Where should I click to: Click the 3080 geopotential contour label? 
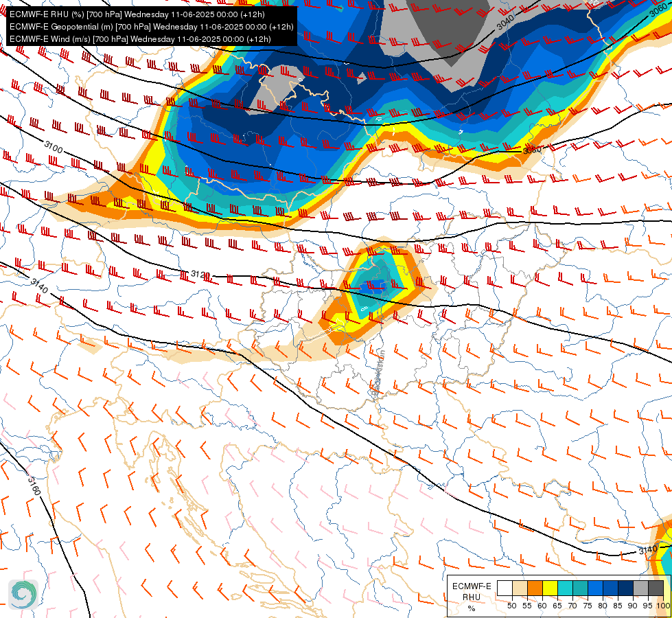(x=532, y=150)
